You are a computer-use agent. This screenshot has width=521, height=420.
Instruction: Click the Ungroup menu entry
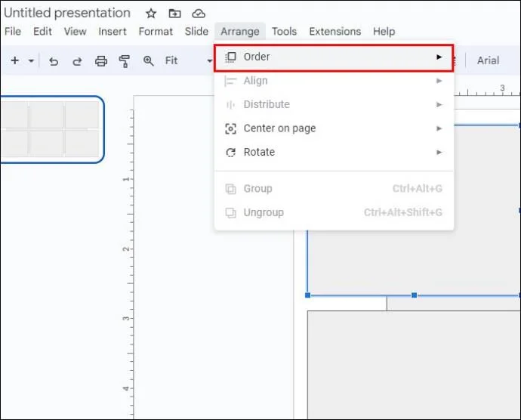point(334,212)
